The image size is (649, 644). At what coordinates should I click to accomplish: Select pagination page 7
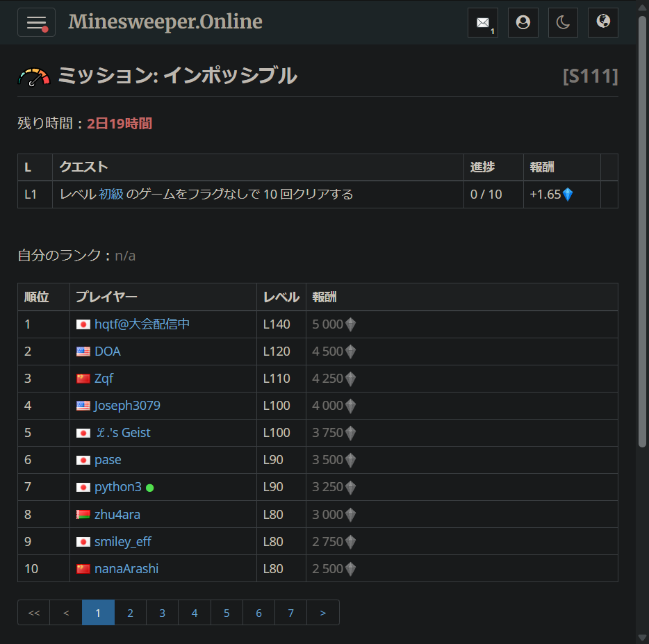click(x=290, y=613)
